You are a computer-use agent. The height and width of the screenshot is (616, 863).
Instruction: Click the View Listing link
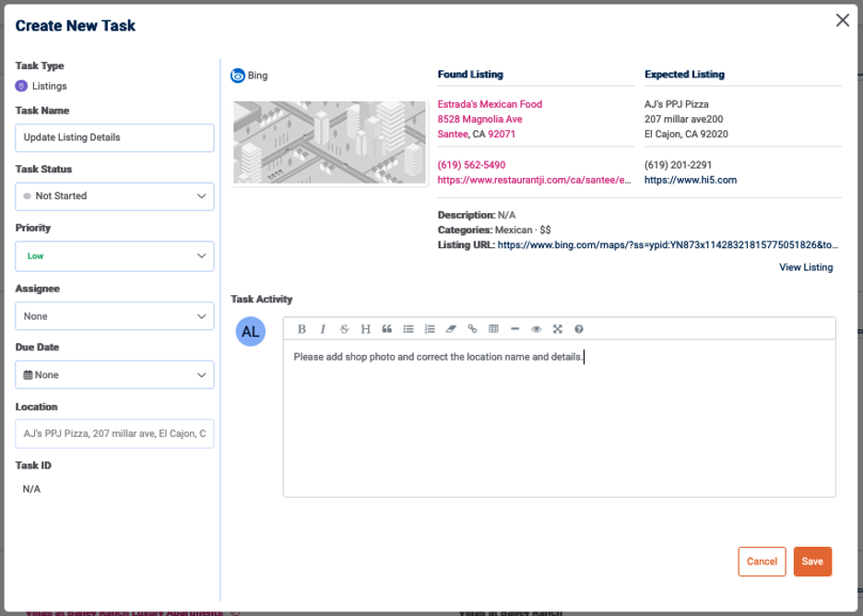point(805,267)
